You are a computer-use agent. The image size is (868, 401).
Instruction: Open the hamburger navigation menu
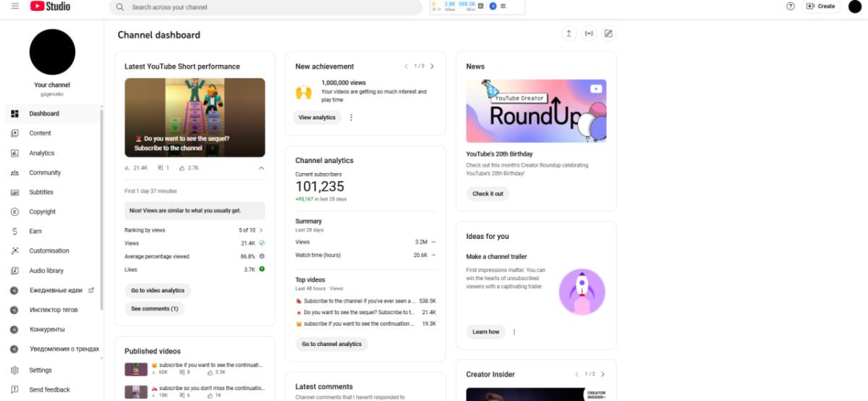(x=15, y=6)
